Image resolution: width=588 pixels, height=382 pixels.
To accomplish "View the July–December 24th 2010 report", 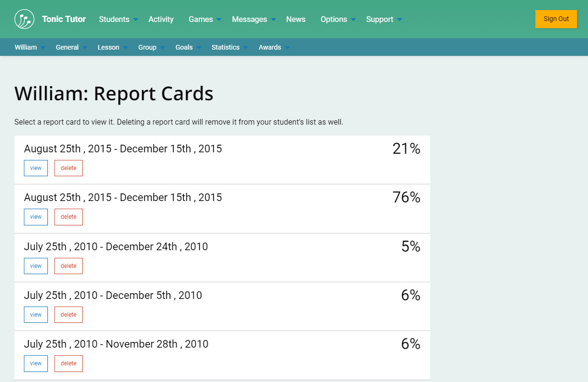I will click(36, 266).
